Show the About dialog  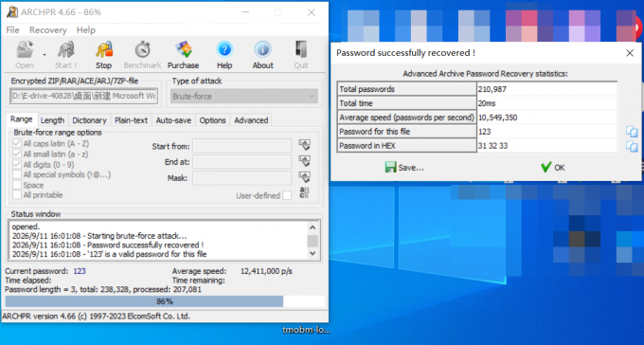[x=263, y=55]
